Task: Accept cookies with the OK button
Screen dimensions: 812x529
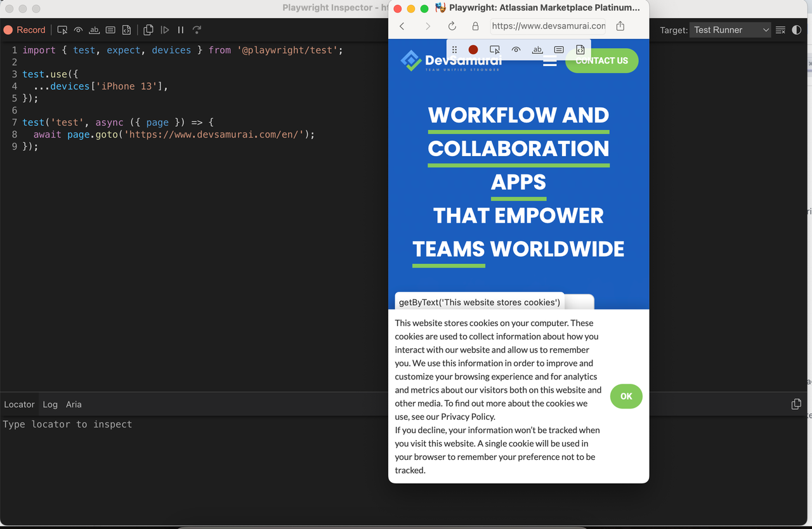Action: coord(626,396)
